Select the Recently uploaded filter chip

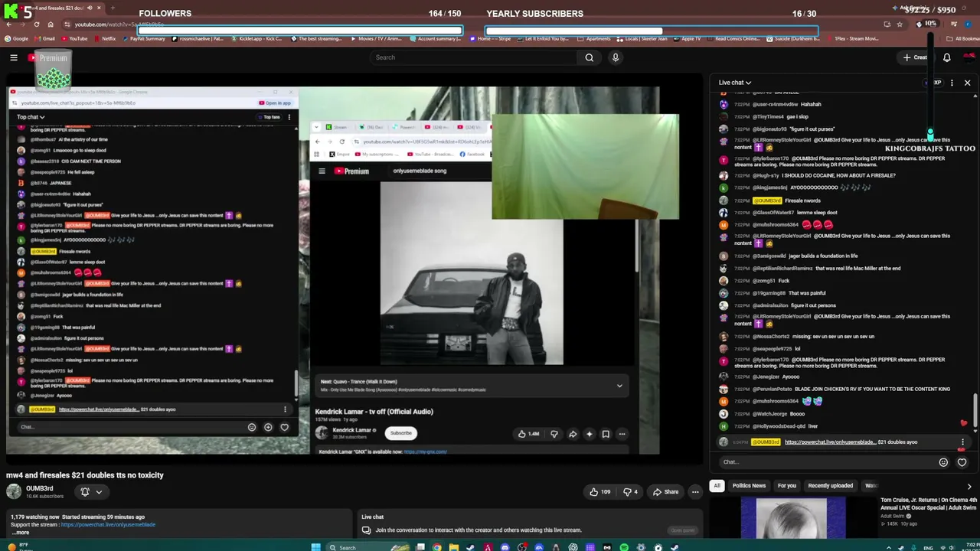pyautogui.click(x=830, y=486)
